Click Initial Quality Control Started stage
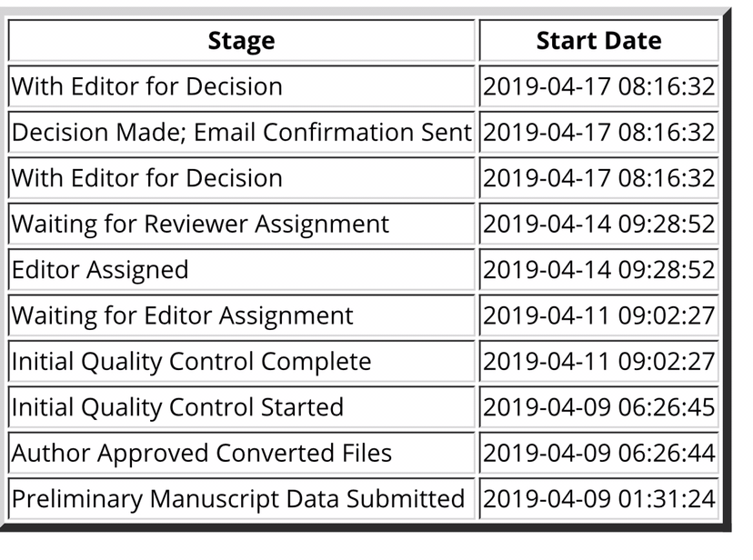This screenshot has height=560, width=753. pos(177,406)
